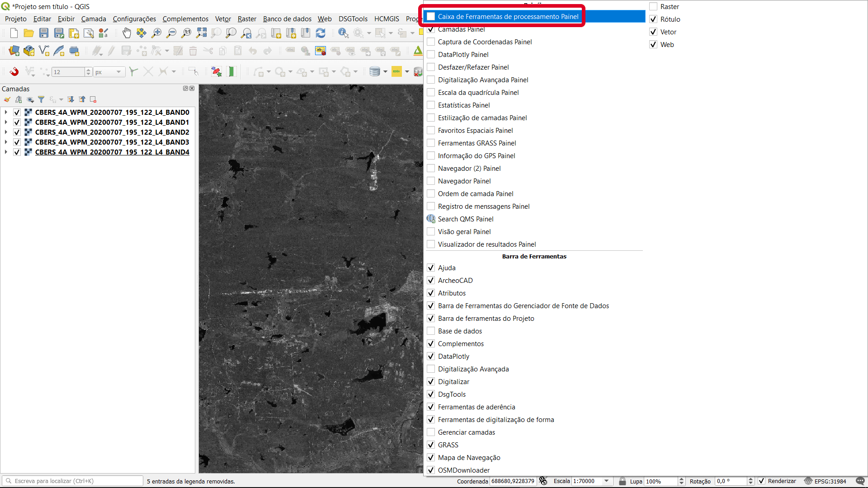Open the Data Source Manager icon
Viewport: 868px width, 488px height.
pyautogui.click(x=14, y=51)
